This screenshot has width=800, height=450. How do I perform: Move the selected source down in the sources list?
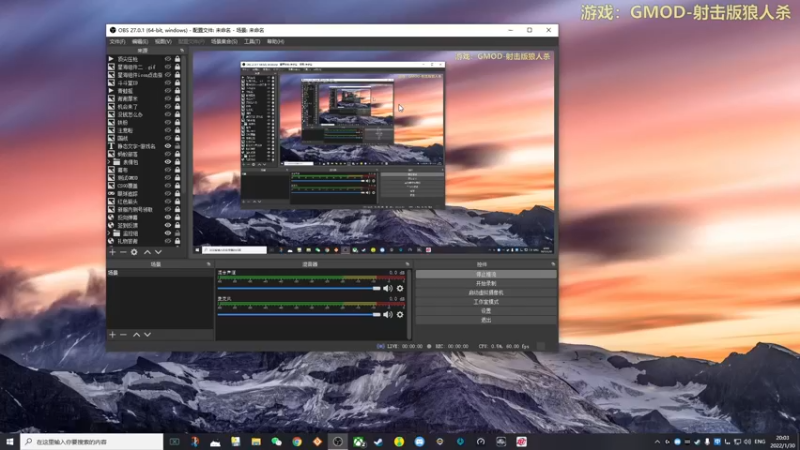coord(158,252)
